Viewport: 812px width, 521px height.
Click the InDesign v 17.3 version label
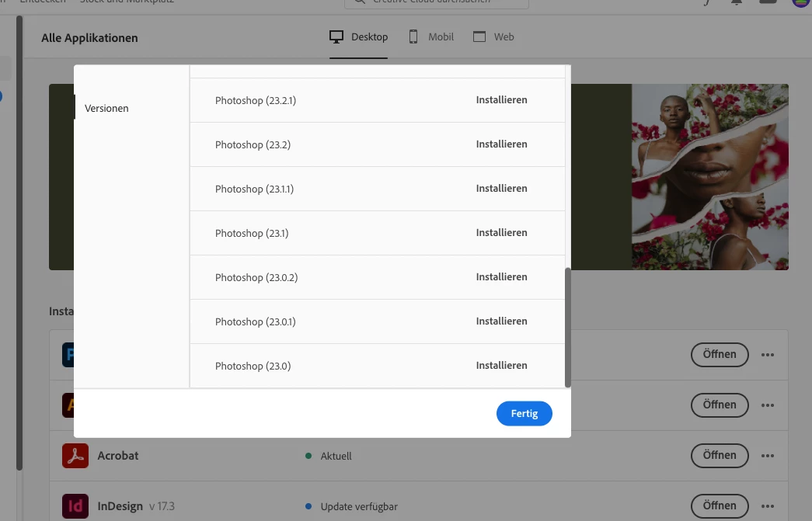click(162, 506)
